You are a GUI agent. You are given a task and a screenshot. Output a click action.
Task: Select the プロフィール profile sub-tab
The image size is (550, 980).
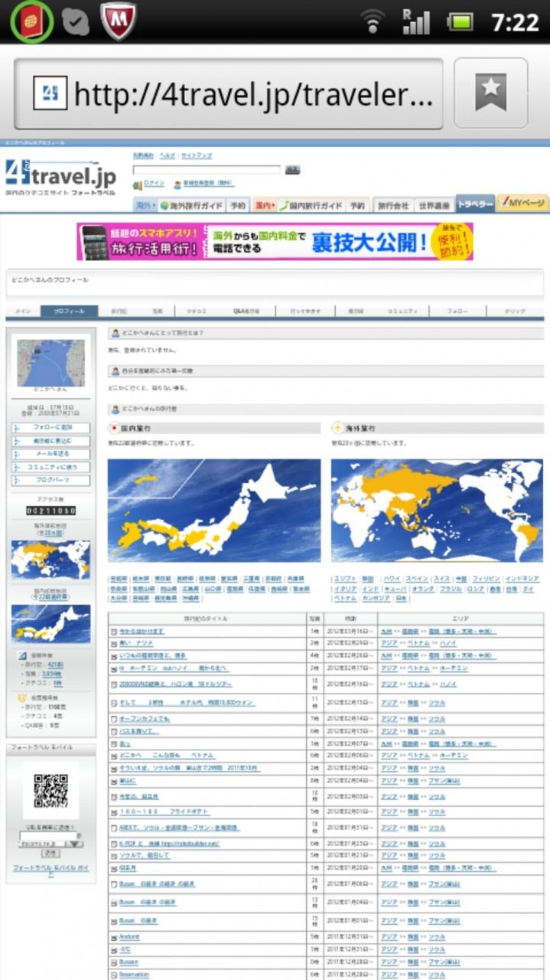pos(69,312)
